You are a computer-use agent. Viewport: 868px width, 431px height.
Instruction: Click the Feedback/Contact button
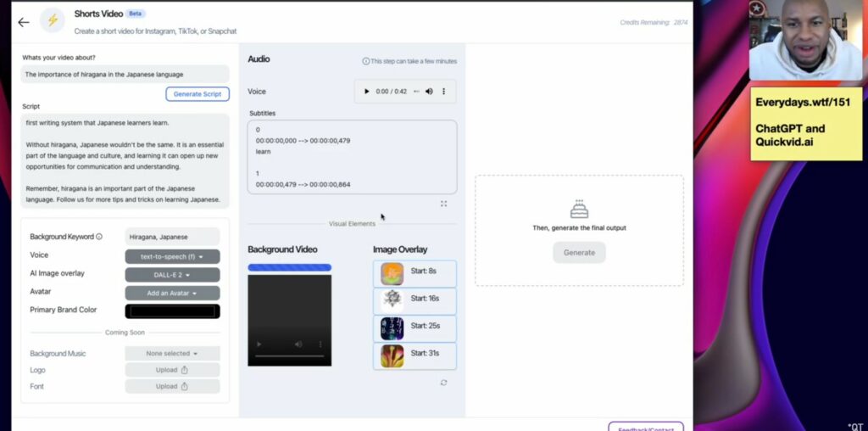pos(646,427)
